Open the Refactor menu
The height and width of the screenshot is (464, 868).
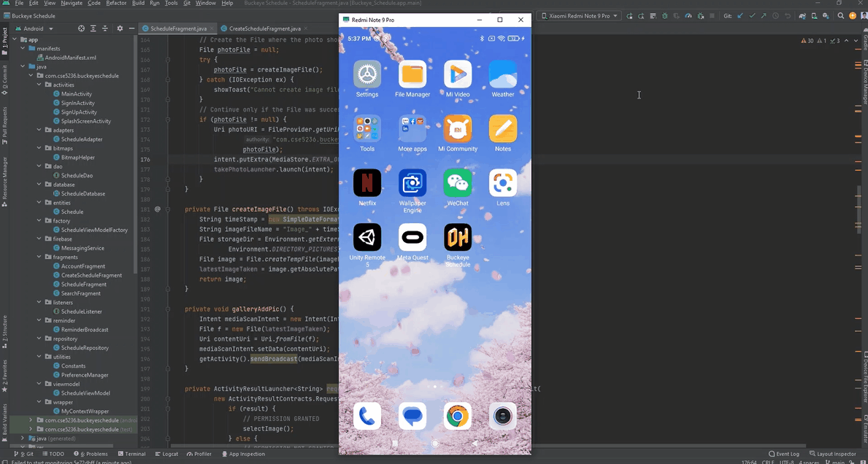[x=116, y=4]
